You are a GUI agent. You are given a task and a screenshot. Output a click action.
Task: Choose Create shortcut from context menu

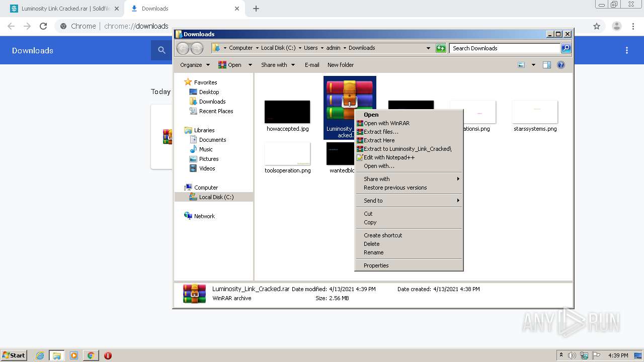coord(409,235)
